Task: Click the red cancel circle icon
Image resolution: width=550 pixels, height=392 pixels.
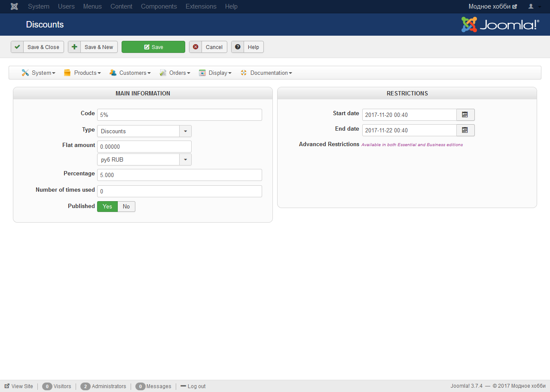Action: pyautogui.click(x=196, y=47)
